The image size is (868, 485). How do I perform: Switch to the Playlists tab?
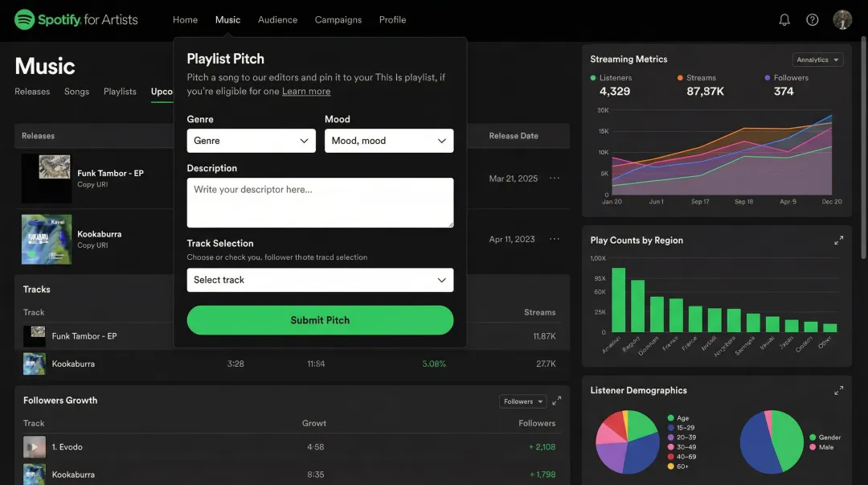click(x=120, y=92)
